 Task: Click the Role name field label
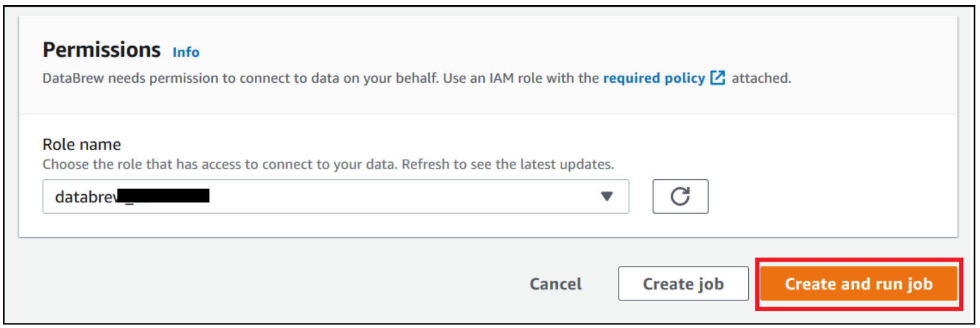coord(81,144)
